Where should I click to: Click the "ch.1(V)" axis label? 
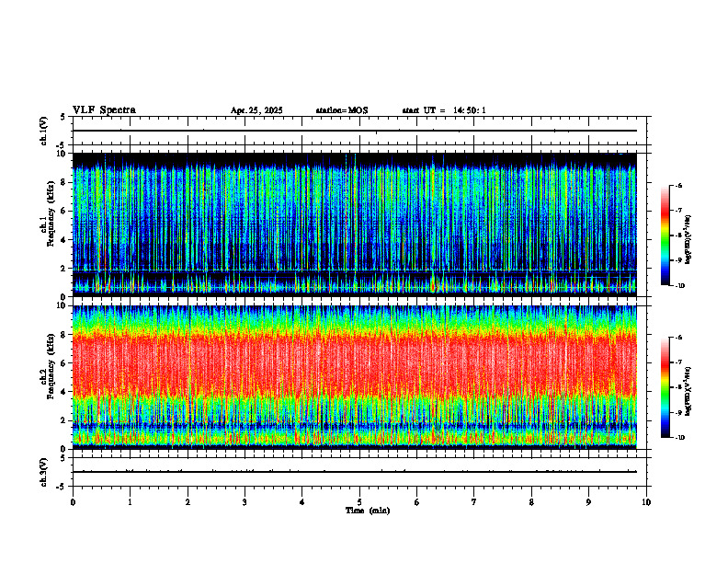click(44, 131)
